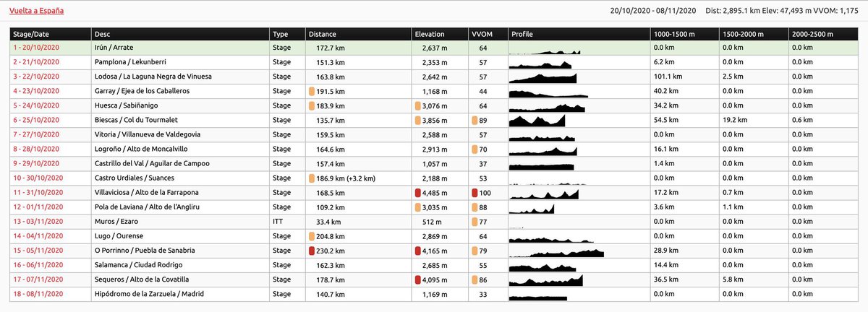Viewport: 868px width, 312px height.
Task: Click the Sequeros / Alto de la Covatilla profile thumbnail
Action: click(547, 280)
